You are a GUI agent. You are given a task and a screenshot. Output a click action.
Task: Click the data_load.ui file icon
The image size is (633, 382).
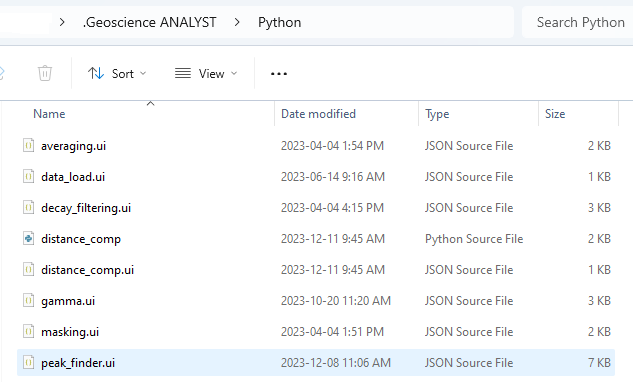[28, 176]
